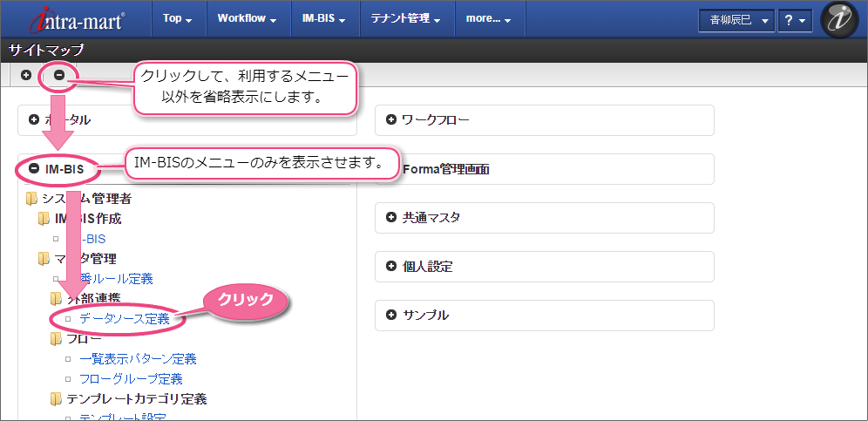Click the 外部連携 folder icon
Image resolution: width=868 pixels, height=421 pixels.
56,299
